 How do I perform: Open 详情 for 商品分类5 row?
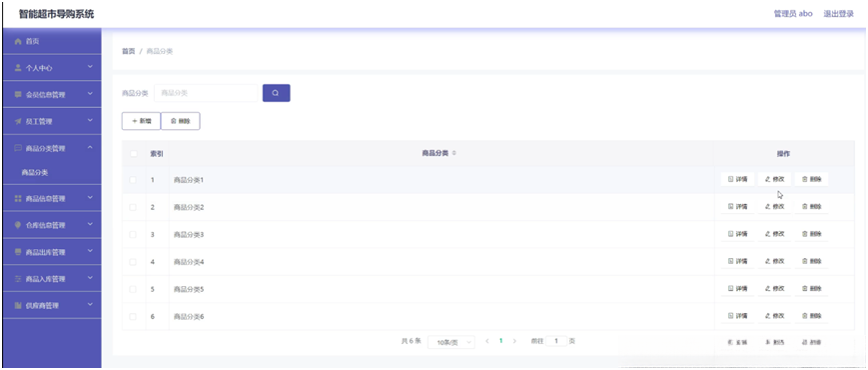(737, 289)
